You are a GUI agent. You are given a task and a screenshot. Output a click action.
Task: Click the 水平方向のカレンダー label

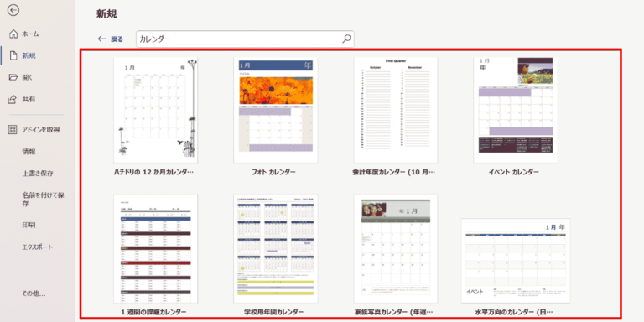click(514, 312)
